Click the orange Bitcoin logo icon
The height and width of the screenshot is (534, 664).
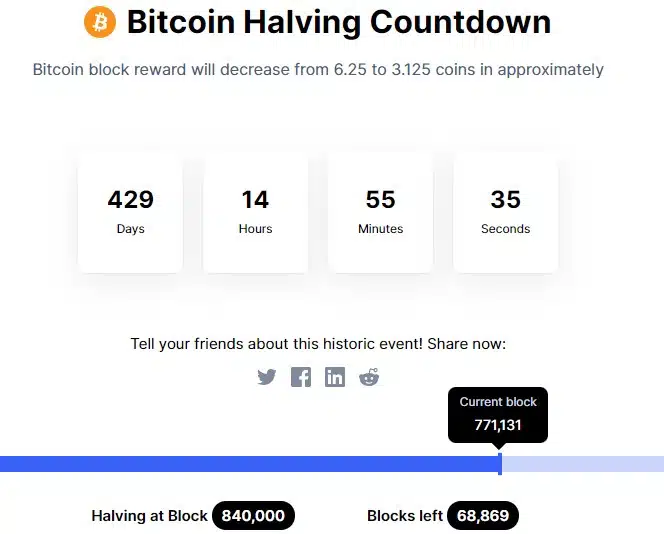coord(100,22)
